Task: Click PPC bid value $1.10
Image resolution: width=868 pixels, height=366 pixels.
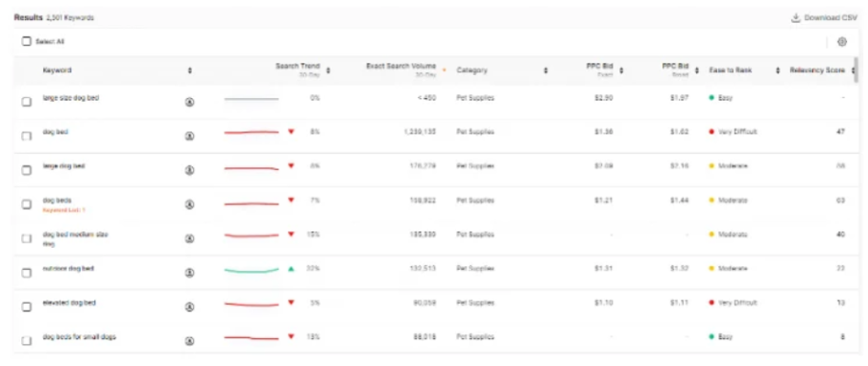Action: tap(605, 303)
